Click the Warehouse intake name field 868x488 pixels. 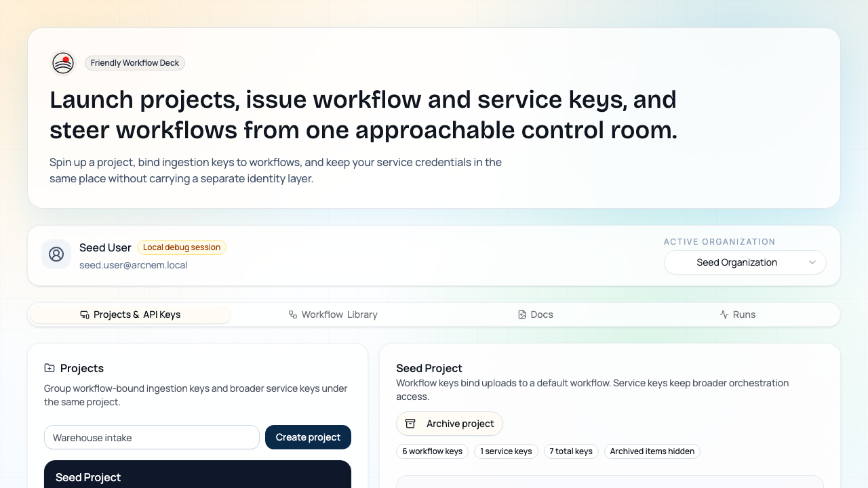tap(152, 437)
